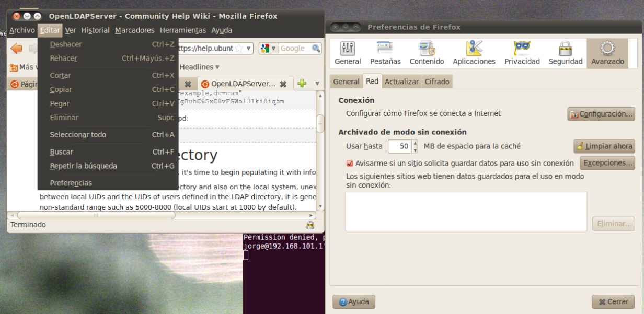Viewport: 644px width, 314px height.
Task: Open the Avanzado gear preferences section
Action: 607,52
